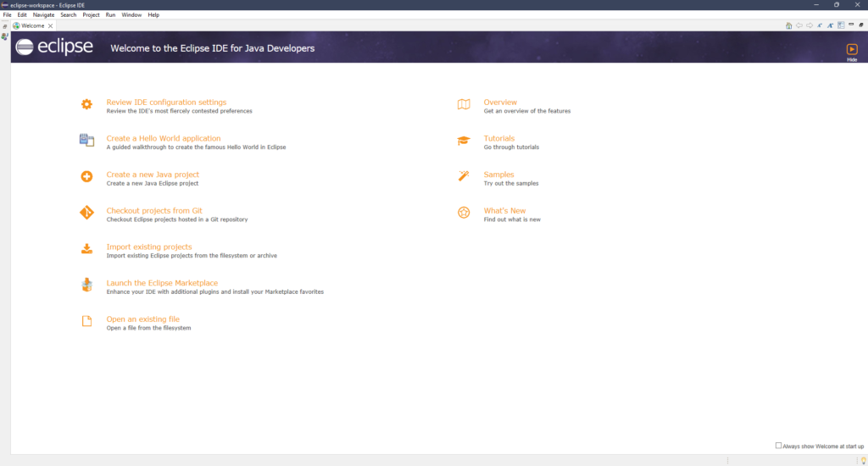Viewport: 868px width, 466px height.
Task: Maximize the Welcome view using its toolbar icon
Action: [x=861, y=25]
